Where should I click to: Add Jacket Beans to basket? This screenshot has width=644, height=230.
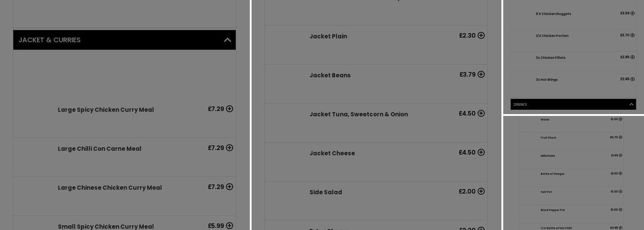pyautogui.click(x=481, y=75)
